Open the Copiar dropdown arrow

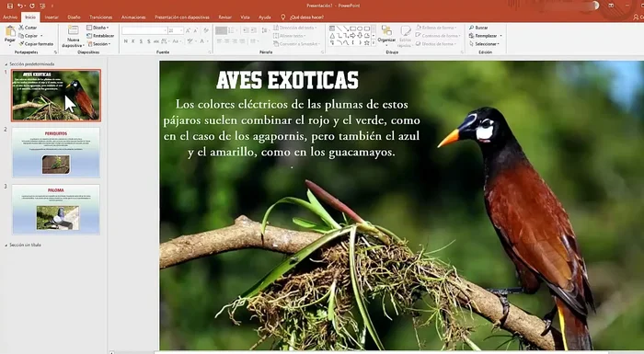(x=41, y=36)
